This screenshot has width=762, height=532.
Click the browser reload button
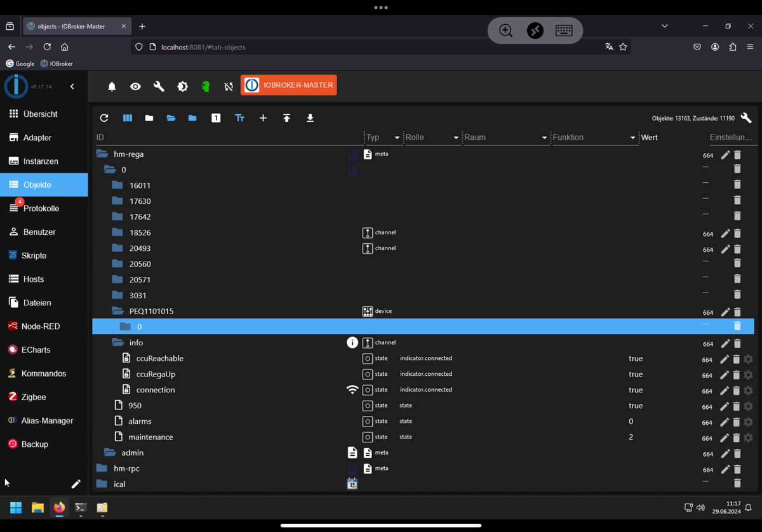47,47
